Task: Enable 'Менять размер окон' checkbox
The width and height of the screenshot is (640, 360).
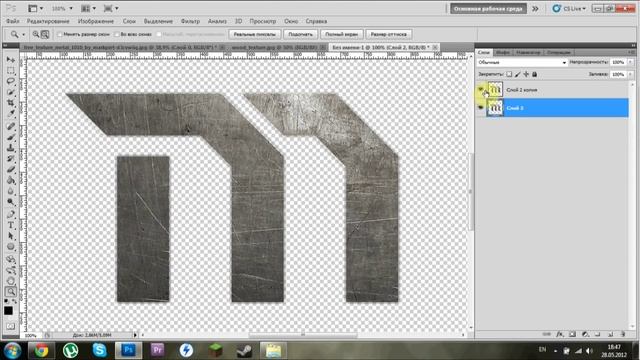Action: coord(60,34)
